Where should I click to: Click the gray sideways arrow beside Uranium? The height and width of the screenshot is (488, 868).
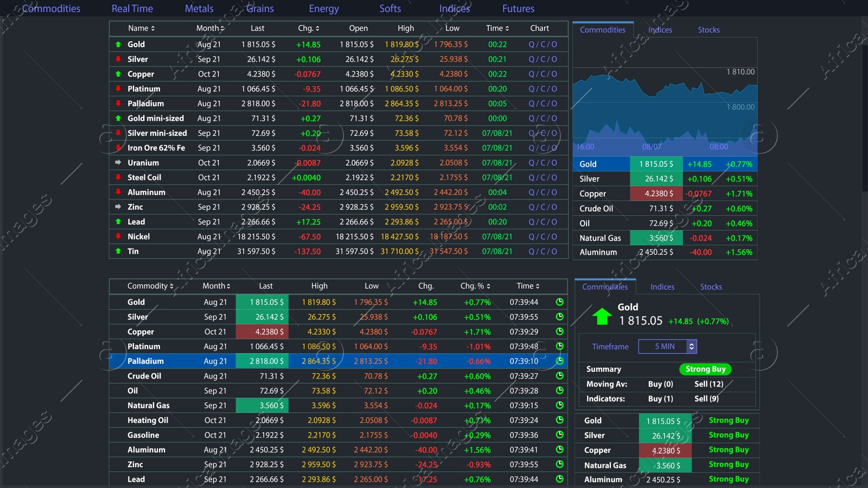[x=118, y=162]
